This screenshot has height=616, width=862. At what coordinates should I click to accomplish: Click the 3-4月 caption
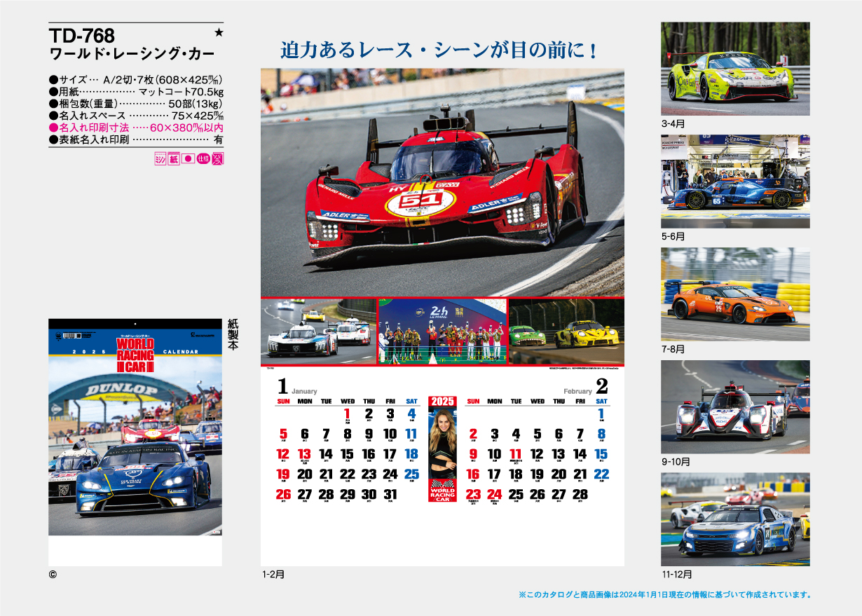[673, 123]
